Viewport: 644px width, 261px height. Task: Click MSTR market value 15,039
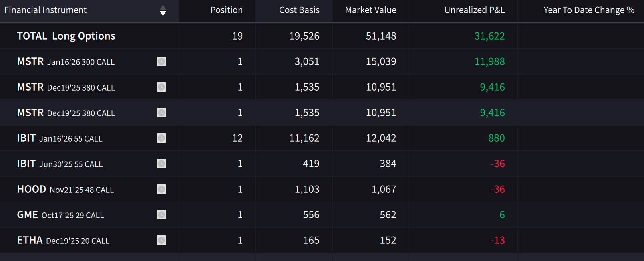coord(381,61)
